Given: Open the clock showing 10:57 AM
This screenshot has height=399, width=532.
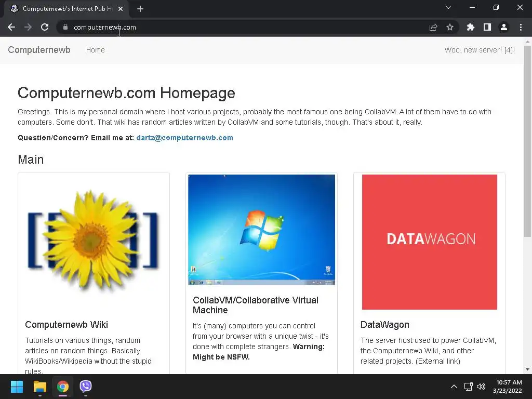Looking at the screenshot, I should [x=507, y=387].
